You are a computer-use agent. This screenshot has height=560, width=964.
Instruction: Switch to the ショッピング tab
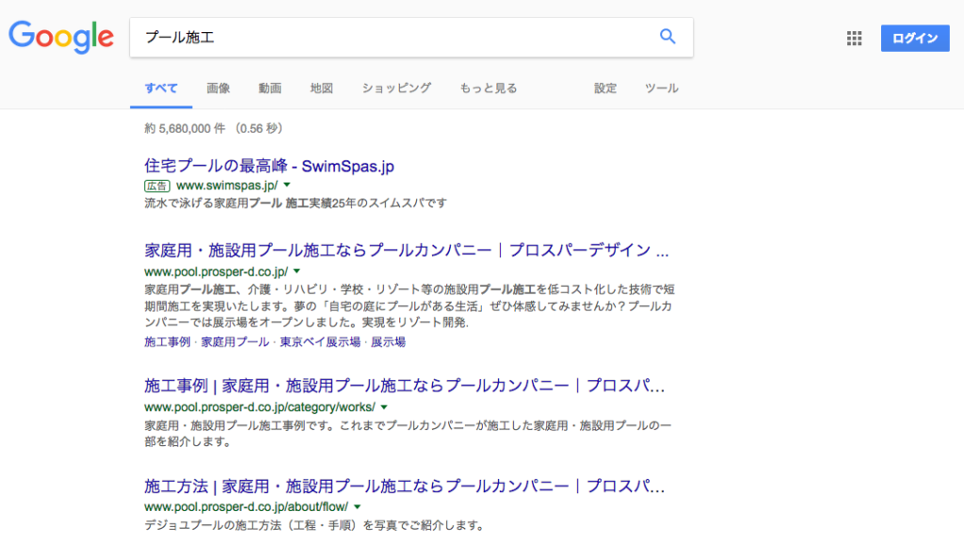[x=396, y=88]
